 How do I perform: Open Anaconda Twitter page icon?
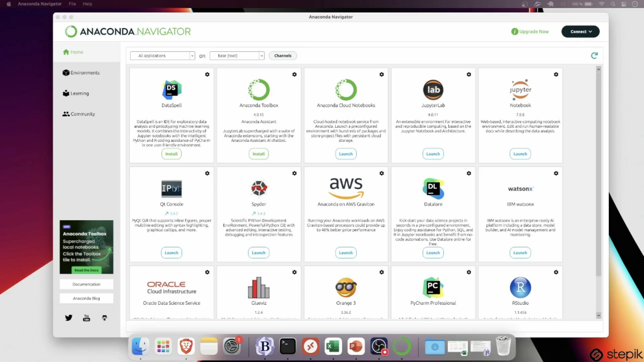(69, 318)
